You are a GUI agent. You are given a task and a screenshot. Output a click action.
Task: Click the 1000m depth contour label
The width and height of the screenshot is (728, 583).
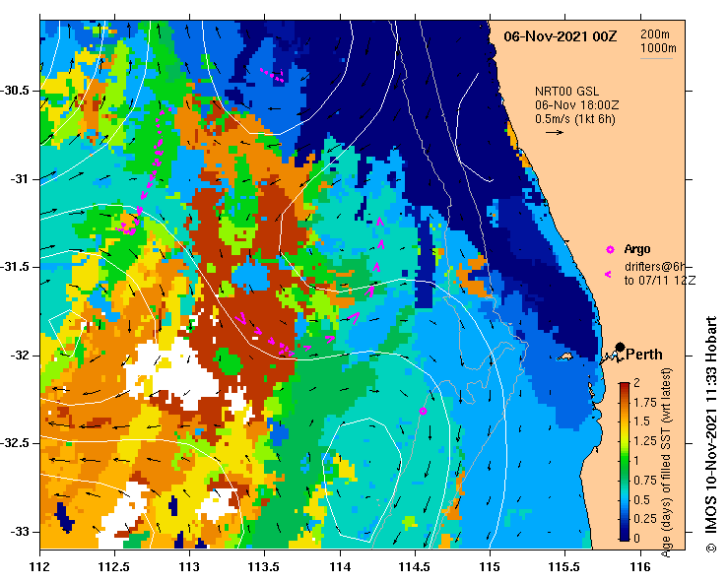point(658,48)
